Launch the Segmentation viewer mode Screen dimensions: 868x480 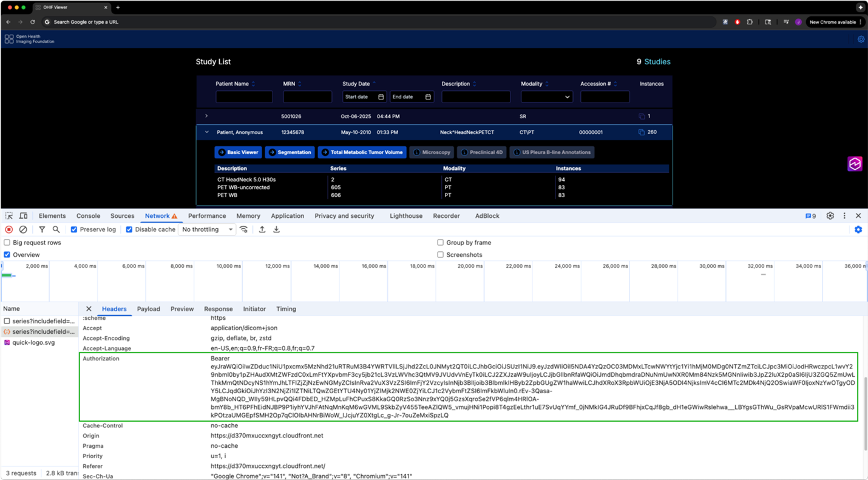(290, 152)
